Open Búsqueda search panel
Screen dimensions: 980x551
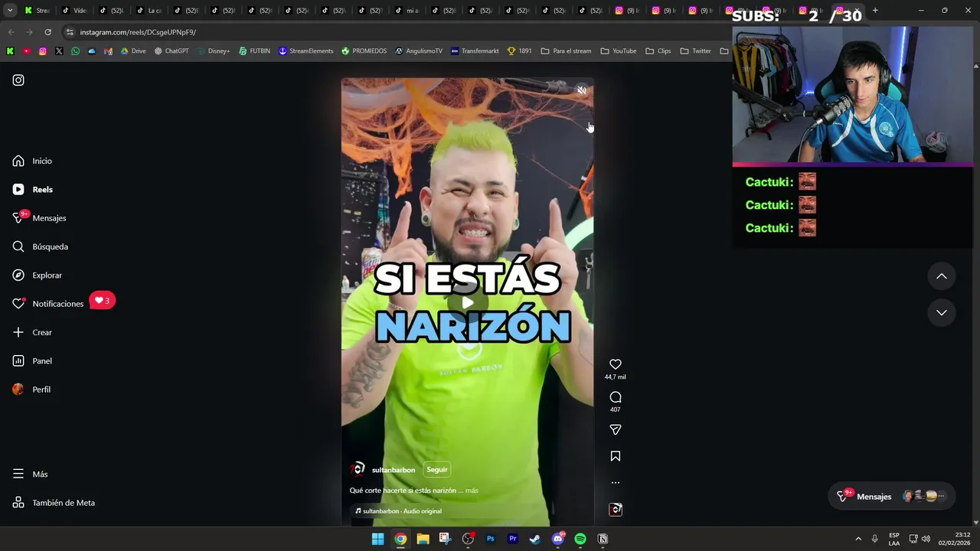tap(40, 246)
